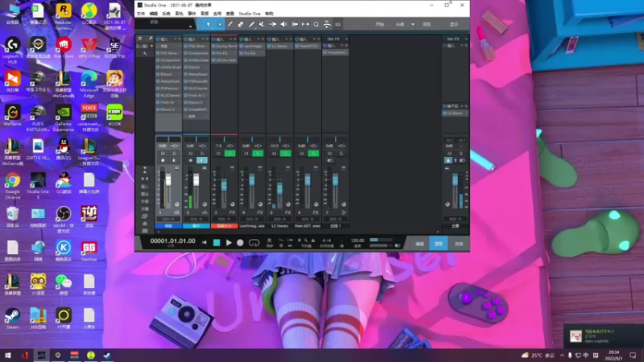This screenshot has width=644, height=362.
Task: Open the 音轨 menu
Action: pos(179,14)
